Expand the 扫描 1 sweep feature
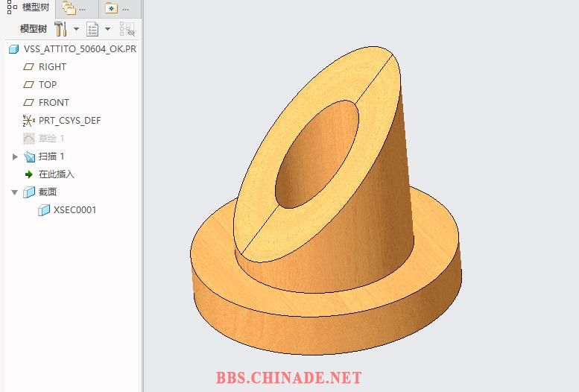The height and width of the screenshot is (392, 579). click(15, 157)
